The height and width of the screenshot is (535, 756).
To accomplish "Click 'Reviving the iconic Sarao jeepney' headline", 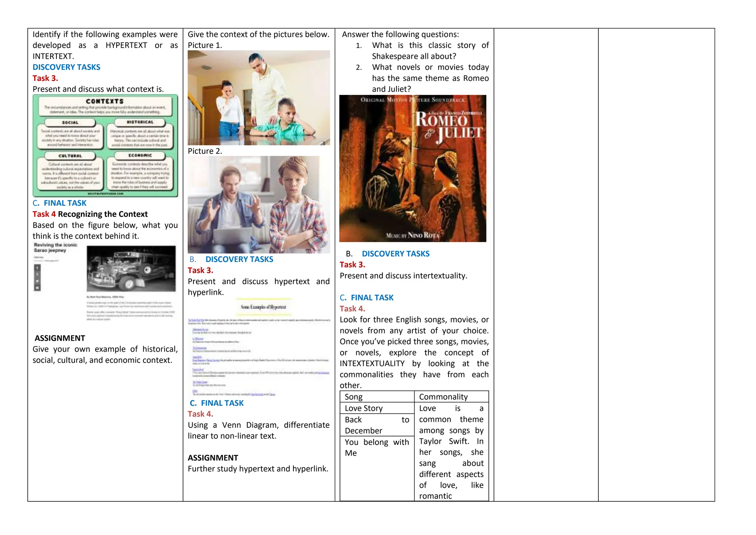I will pos(55,248).
